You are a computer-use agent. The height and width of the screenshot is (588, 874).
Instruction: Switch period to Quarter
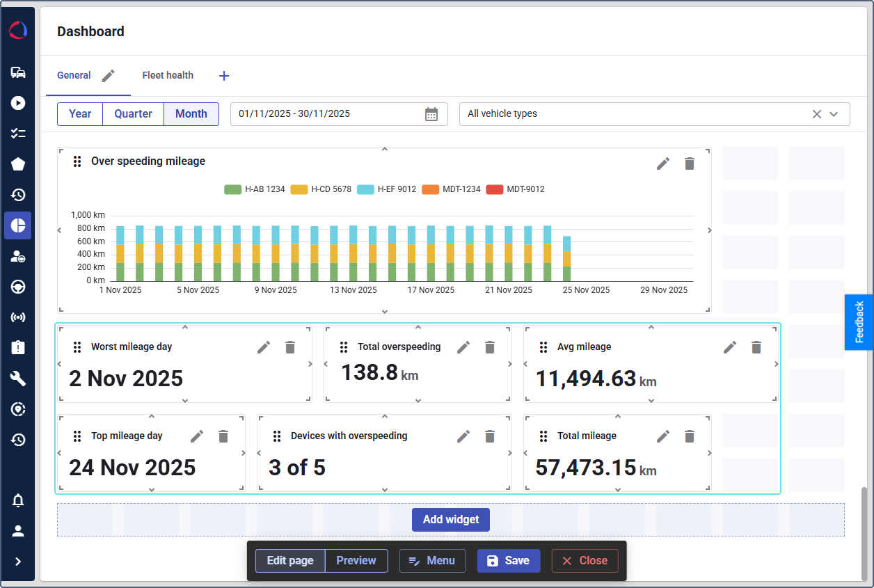pyautogui.click(x=133, y=114)
